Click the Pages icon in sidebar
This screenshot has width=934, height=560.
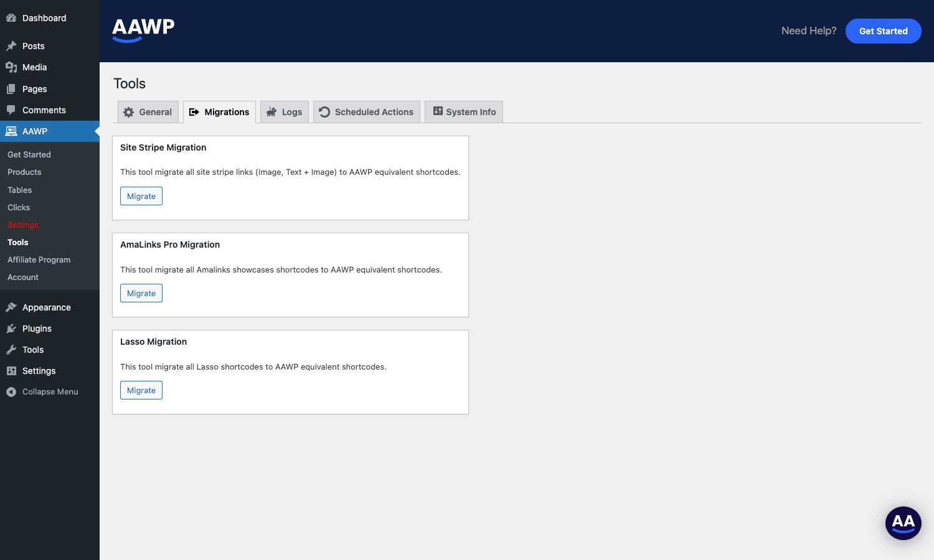[11, 89]
